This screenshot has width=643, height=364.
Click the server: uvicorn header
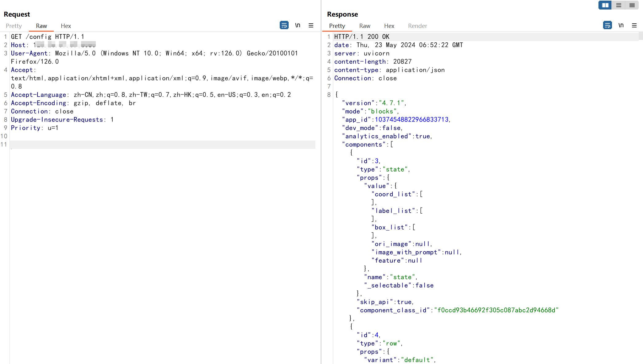[362, 53]
